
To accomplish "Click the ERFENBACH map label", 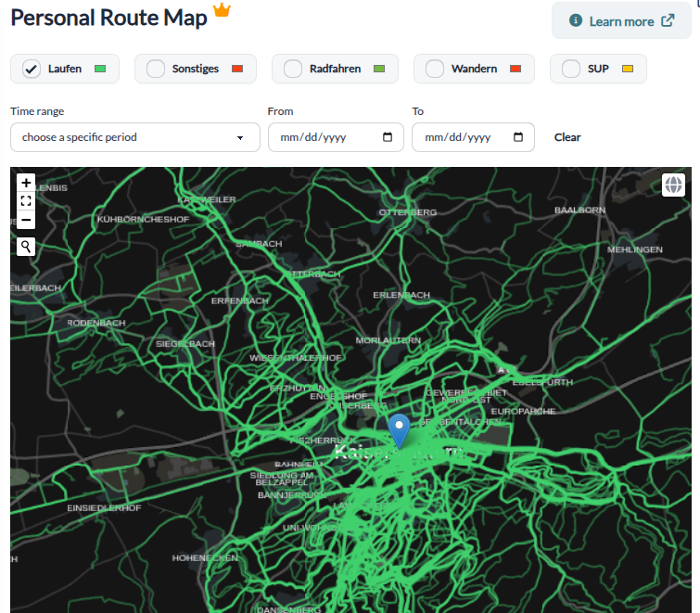I will point(240,300).
